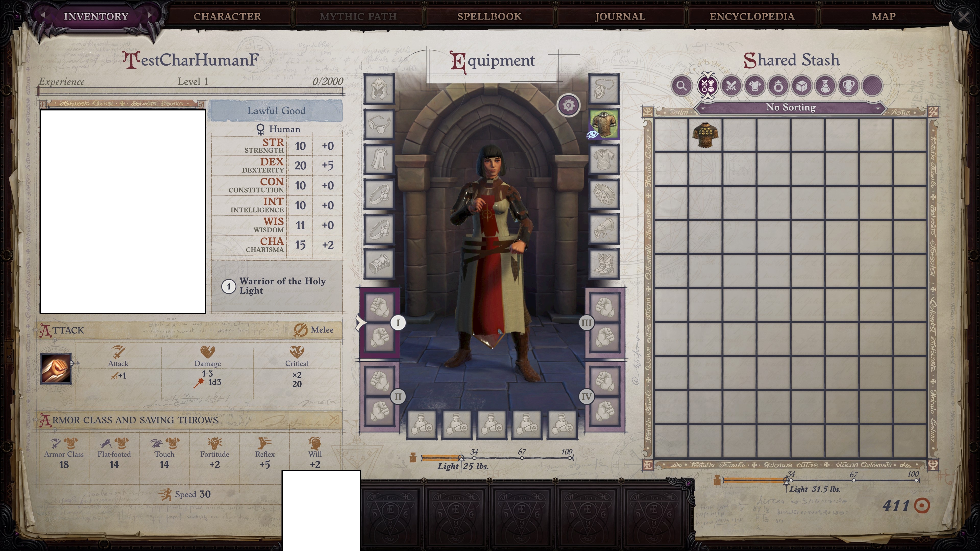Click previous arrow beside Inventory tab

click(43, 15)
